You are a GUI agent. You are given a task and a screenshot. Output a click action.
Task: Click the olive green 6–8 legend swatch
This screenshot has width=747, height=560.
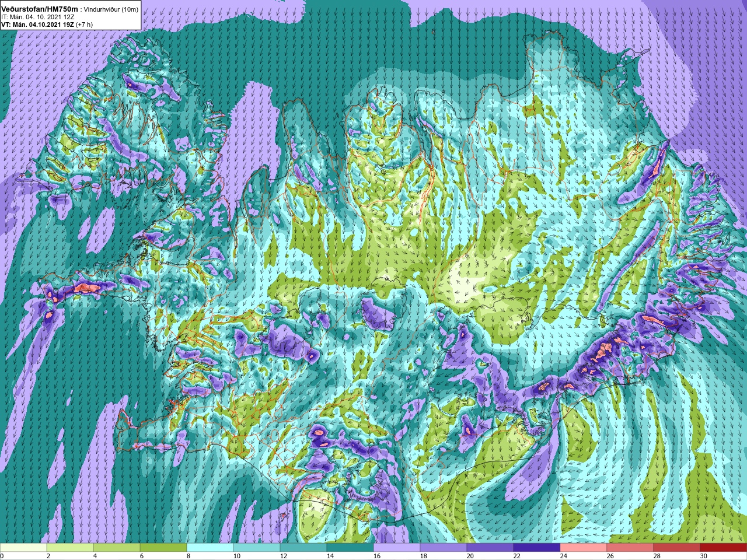click(163, 548)
